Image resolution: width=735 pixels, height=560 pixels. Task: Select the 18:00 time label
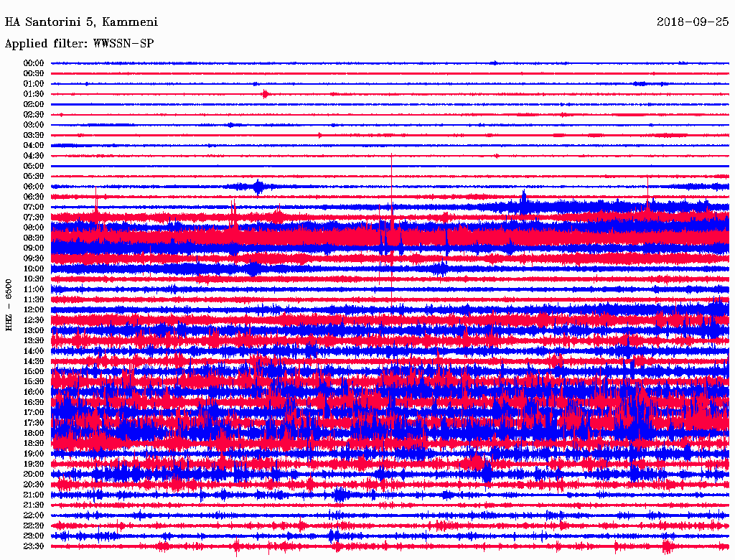click(34, 433)
